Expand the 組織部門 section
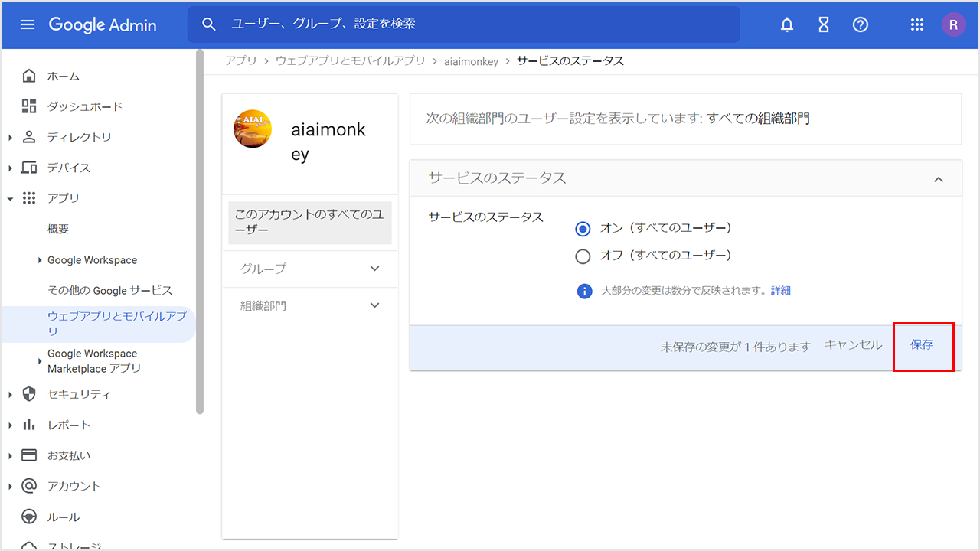The image size is (980, 551). (x=374, y=305)
